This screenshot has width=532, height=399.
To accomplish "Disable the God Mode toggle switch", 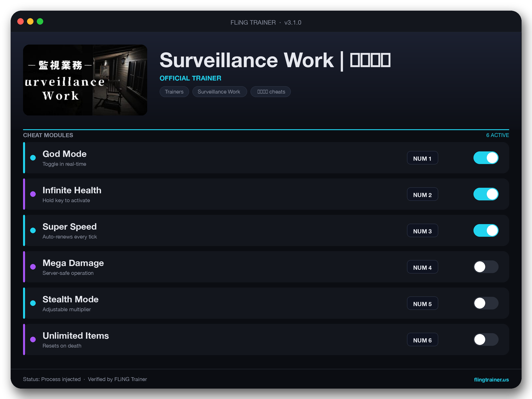I will [x=486, y=158].
